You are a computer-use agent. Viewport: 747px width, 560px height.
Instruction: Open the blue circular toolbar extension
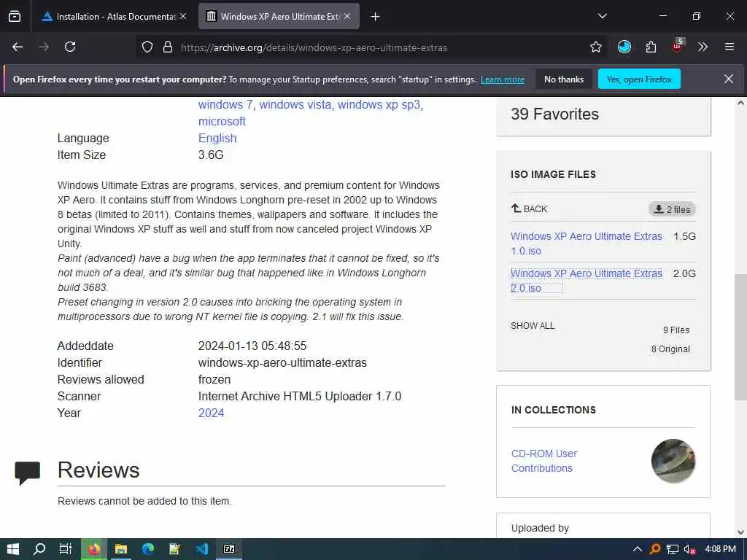pyautogui.click(x=624, y=47)
